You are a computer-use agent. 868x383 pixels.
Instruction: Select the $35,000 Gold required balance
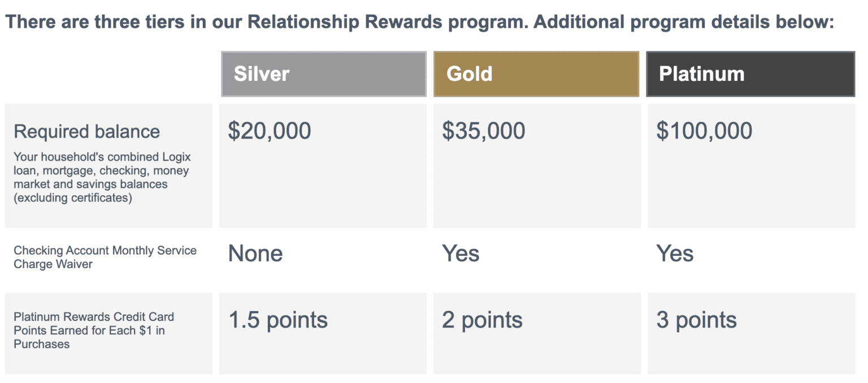(484, 131)
